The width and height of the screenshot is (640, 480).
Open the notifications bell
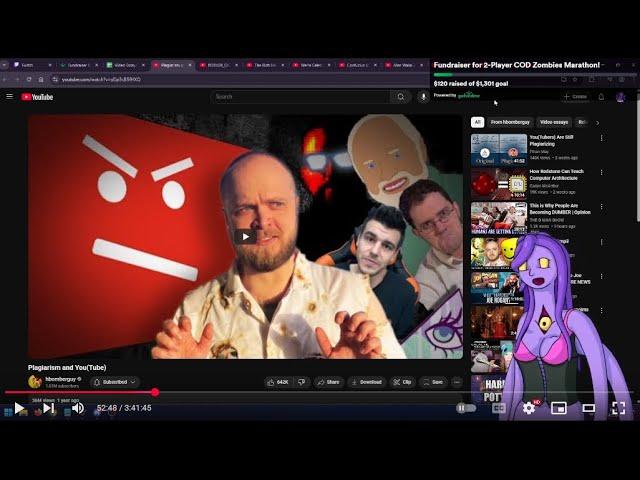601,97
